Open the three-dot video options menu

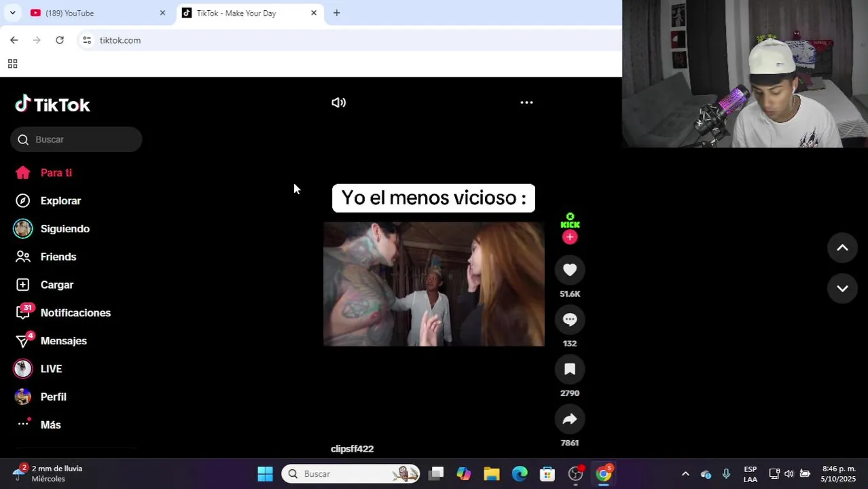point(526,103)
